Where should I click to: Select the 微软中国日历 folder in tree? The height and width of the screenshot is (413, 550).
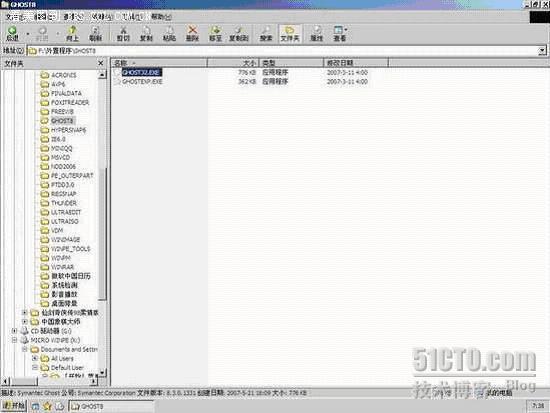[x=71, y=276]
